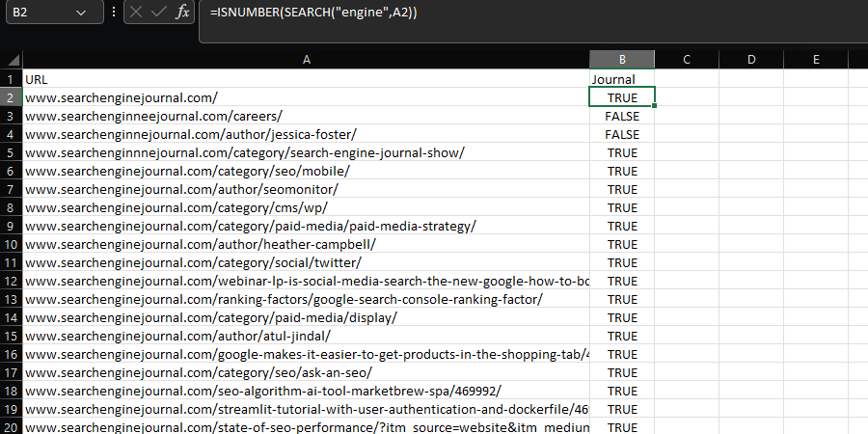868x434 pixels.
Task: Click the webinar-lp-is-social-media-search URL cell
Action: pos(306,281)
